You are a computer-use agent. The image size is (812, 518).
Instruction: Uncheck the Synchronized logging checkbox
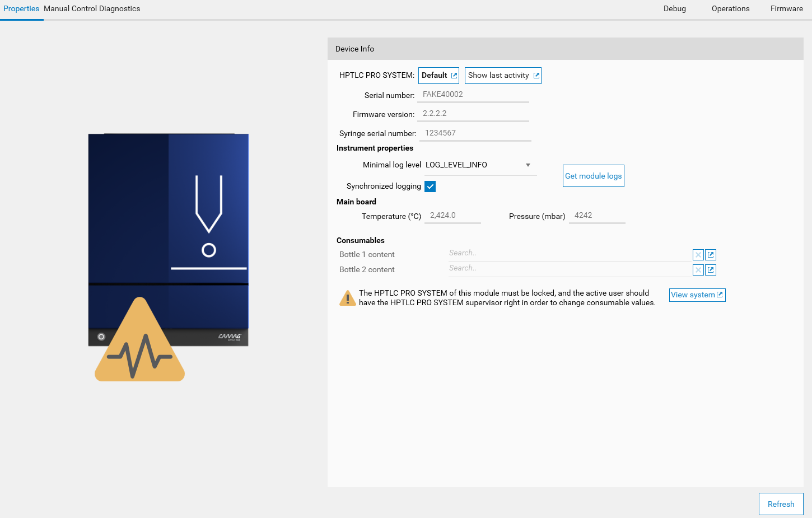(x=430, y=186)
